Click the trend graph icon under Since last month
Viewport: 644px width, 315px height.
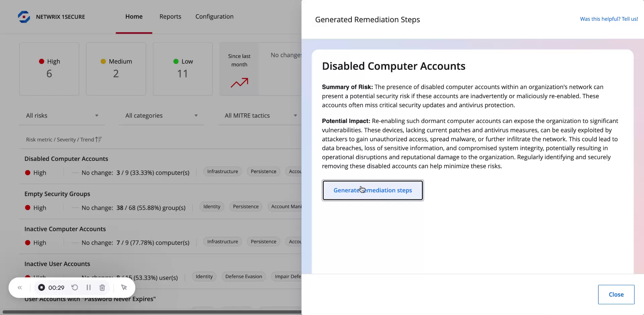click(x=240, y=83)
